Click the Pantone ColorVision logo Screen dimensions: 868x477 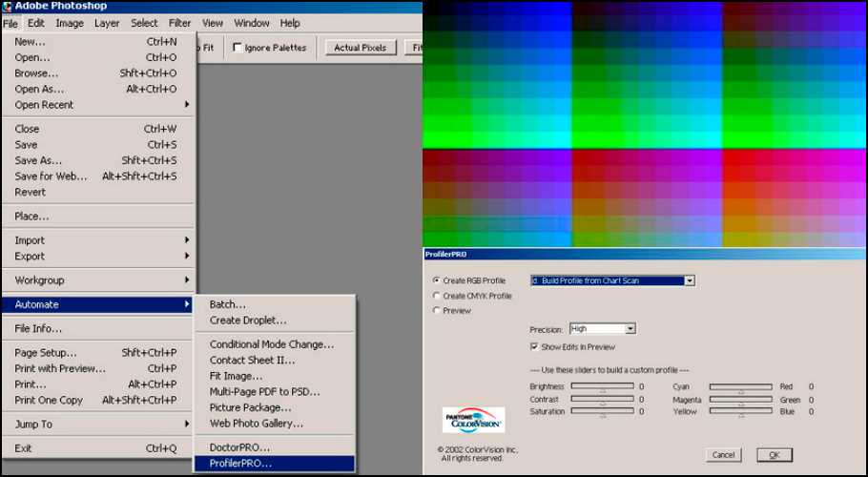point(474,420)
